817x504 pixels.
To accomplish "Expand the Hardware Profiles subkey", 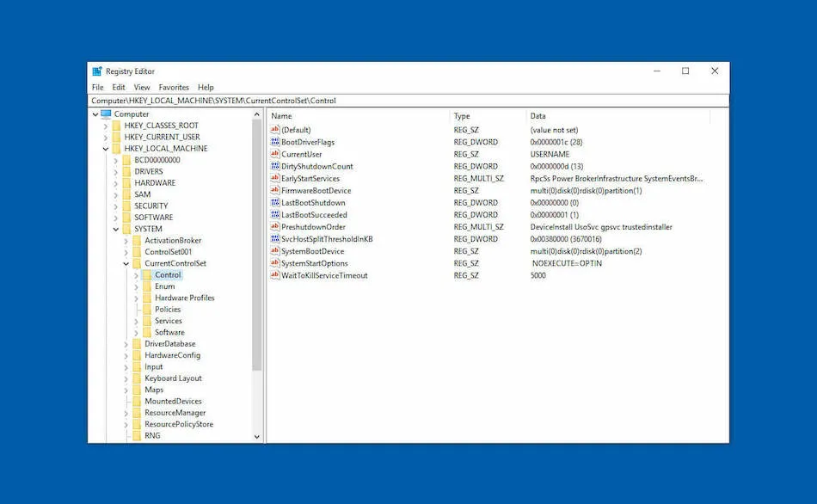I will 136,297.
